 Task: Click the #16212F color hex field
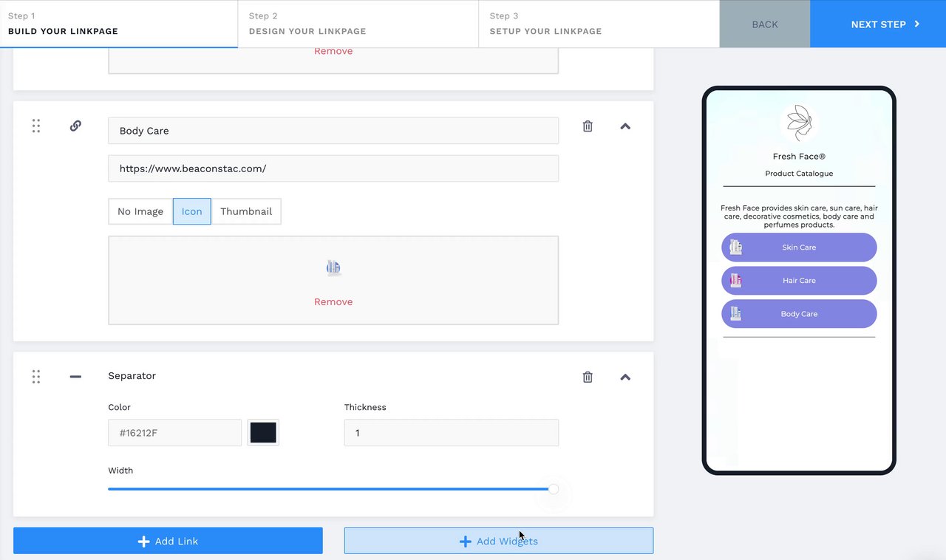point(175,433)
